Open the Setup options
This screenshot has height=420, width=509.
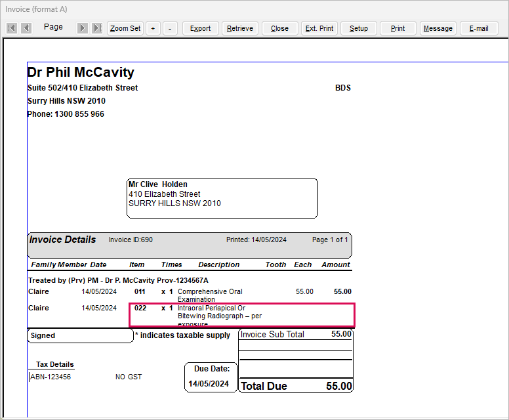pyautogui.click(x=359, y=28)
